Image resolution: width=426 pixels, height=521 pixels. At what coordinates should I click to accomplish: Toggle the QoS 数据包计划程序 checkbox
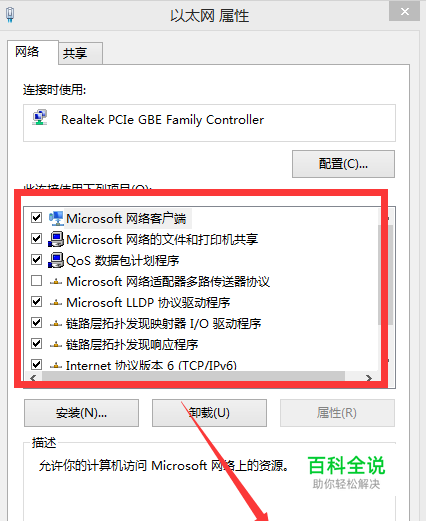(36, 259)
